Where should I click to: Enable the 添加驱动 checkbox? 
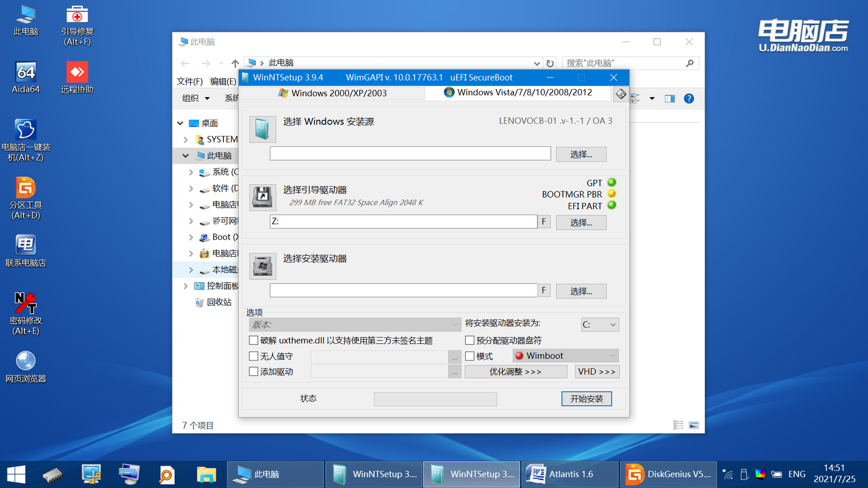point(253,372)
